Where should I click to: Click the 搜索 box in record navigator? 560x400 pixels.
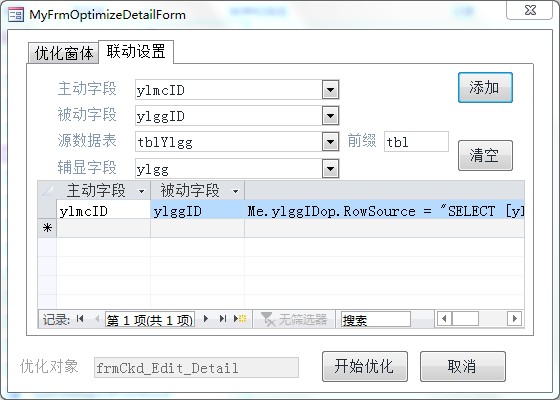[376, 319]
